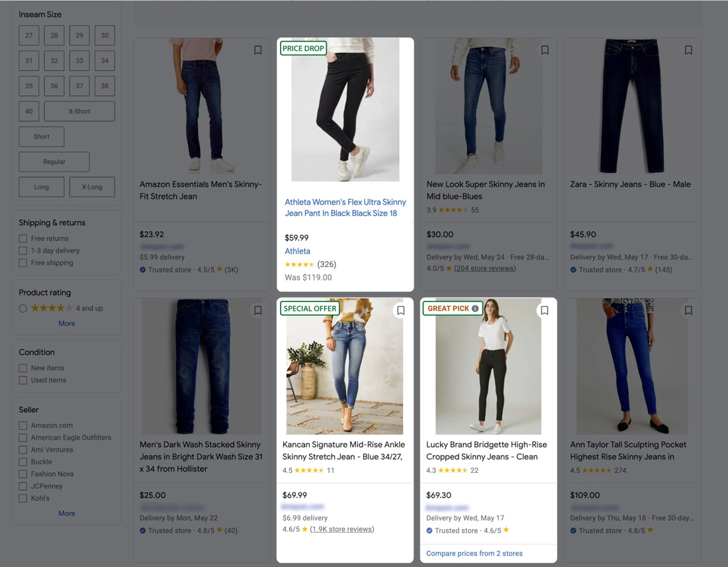View the 1.9K store reviews link
Image resolution: width=728 pixels, height=567 pixels.
[342, 529]
